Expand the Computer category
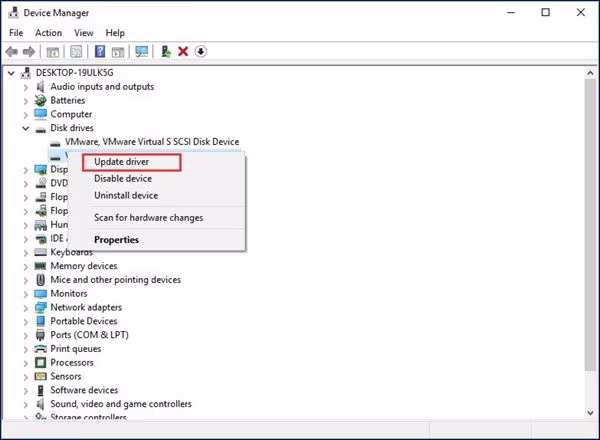Viewport: 600px width, 440px height. tap(26, 115)
